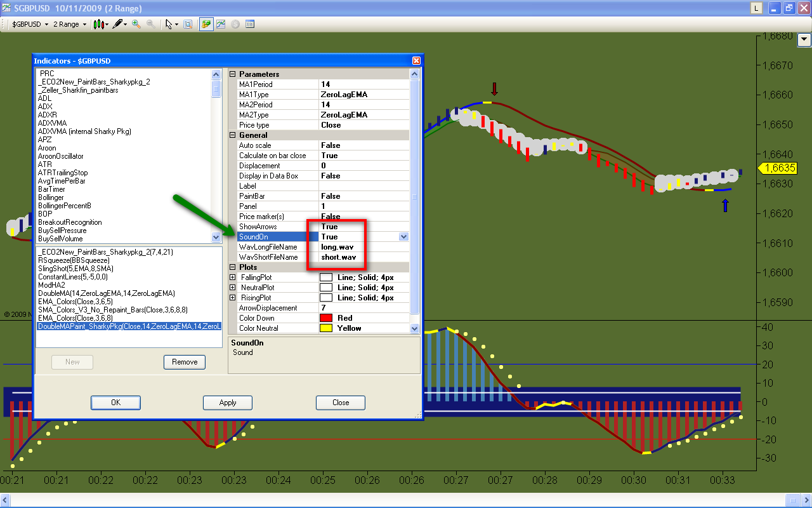Collapse the Parameters section

[x=233, y=74]
